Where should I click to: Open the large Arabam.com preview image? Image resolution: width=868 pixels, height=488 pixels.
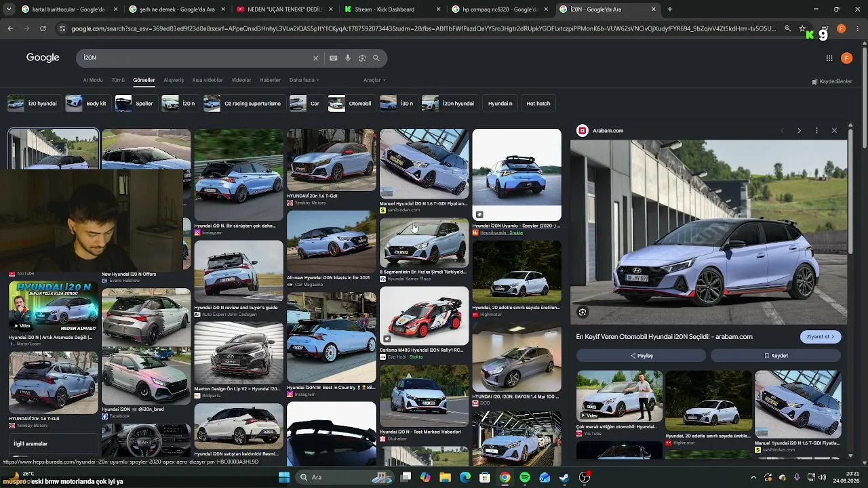pos(709,232)
